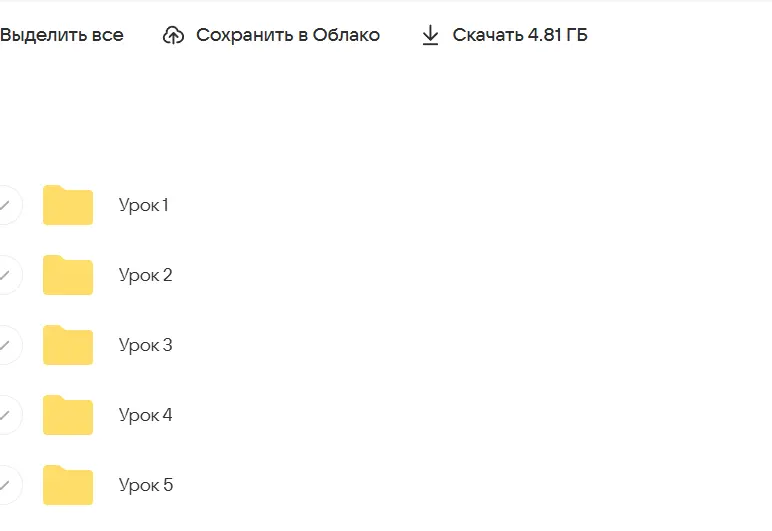Open the Урок 5 folder icon

coord(68,485)
